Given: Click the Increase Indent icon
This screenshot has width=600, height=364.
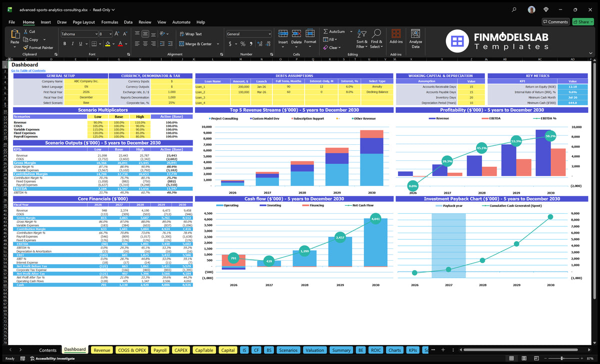Looking at the screenshot, I should (x=170, y=44).
